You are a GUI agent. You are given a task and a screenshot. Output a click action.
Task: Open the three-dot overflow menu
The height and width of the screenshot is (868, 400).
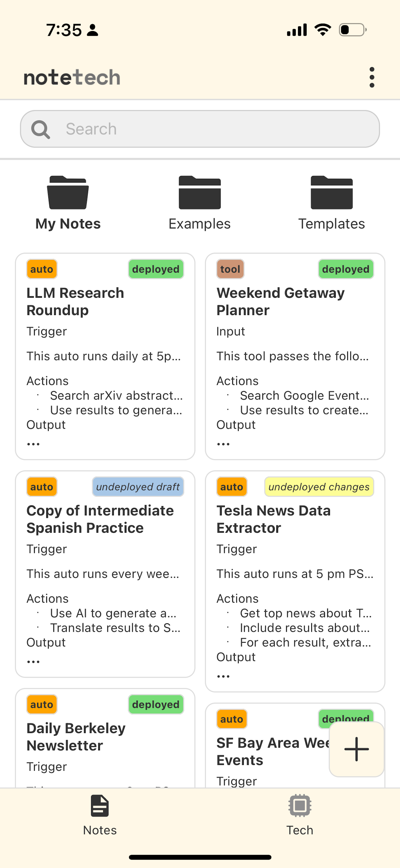(372, 77)
